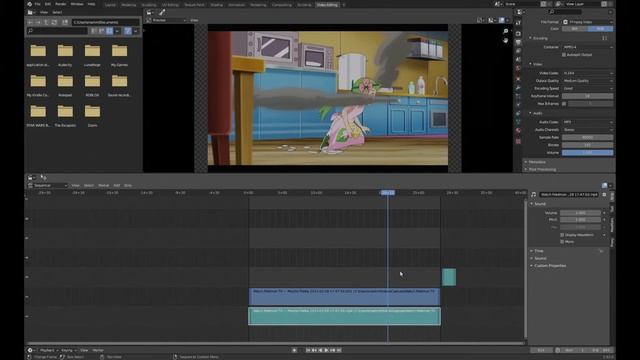Enable Autosplit Output checkbox
The height and width of the screenshot is (360, 640).
[x=564, y=55]
